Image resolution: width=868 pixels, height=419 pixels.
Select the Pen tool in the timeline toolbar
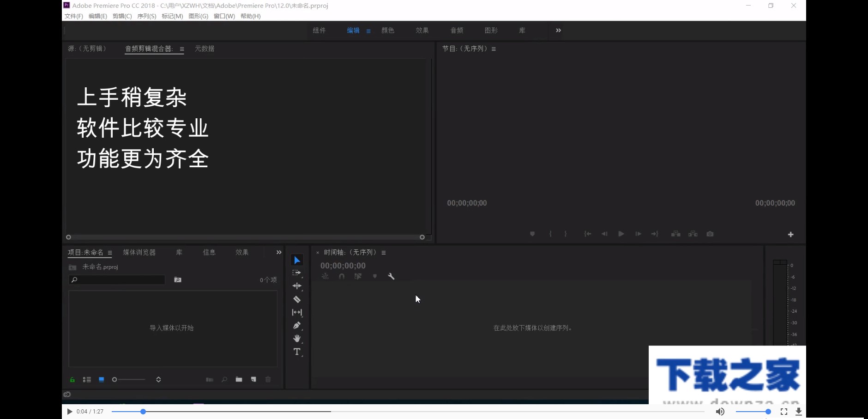coord(297,326)
